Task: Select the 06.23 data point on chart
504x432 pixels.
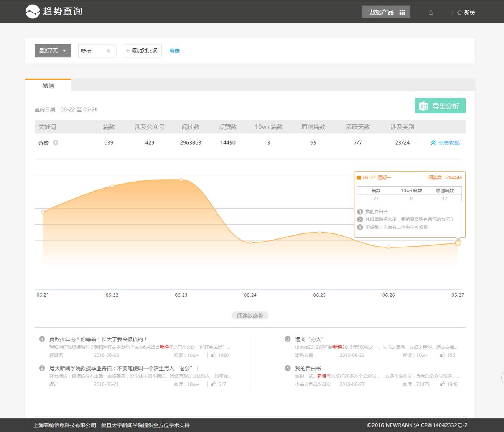Action: [181, 180]
